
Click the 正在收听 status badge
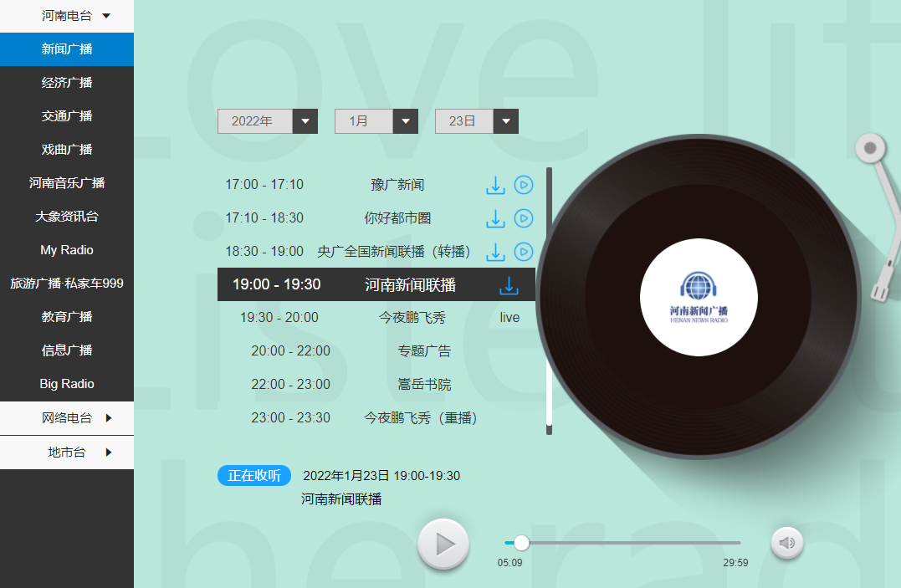point(253,475)
